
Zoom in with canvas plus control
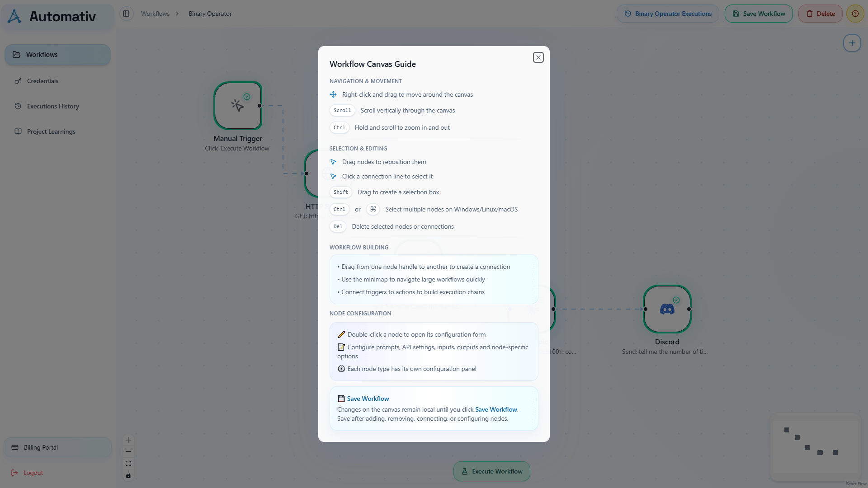128,440
